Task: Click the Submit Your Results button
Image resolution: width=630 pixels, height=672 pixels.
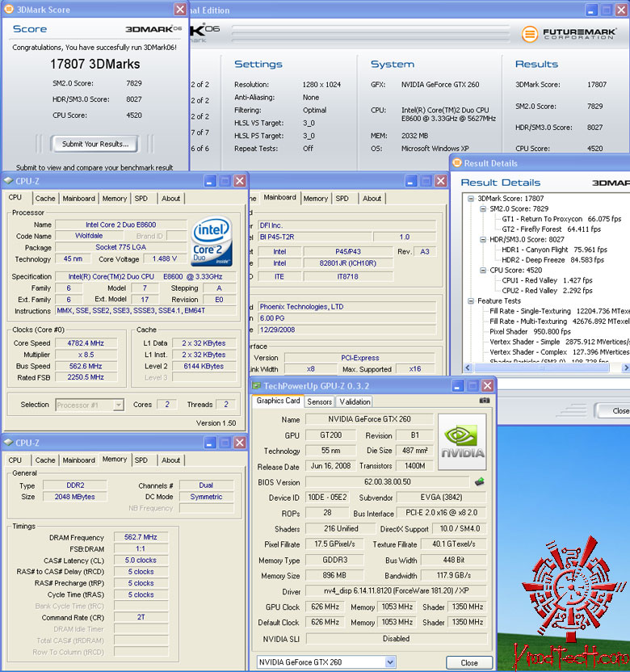Action: point(94,144)
